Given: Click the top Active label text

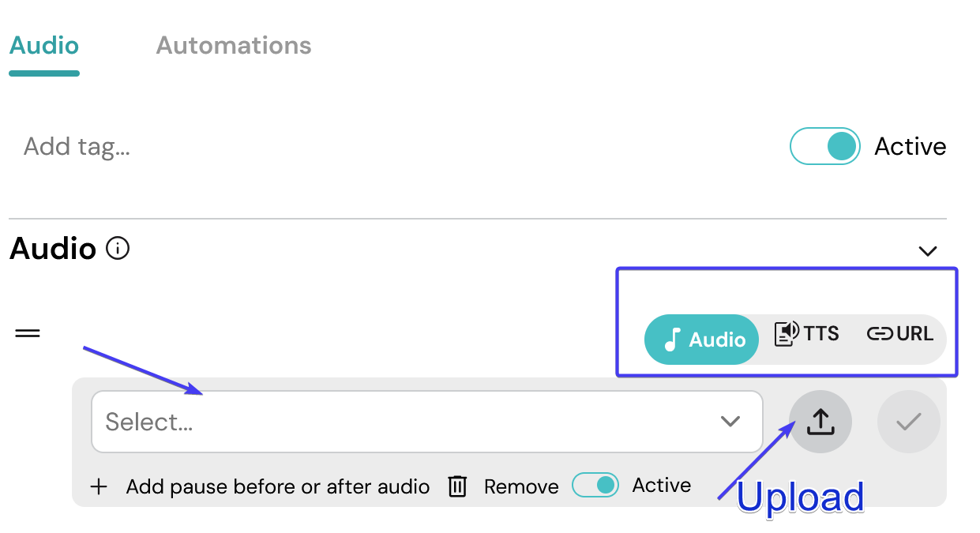Looking at the screenshot, I should click(911, 147).
